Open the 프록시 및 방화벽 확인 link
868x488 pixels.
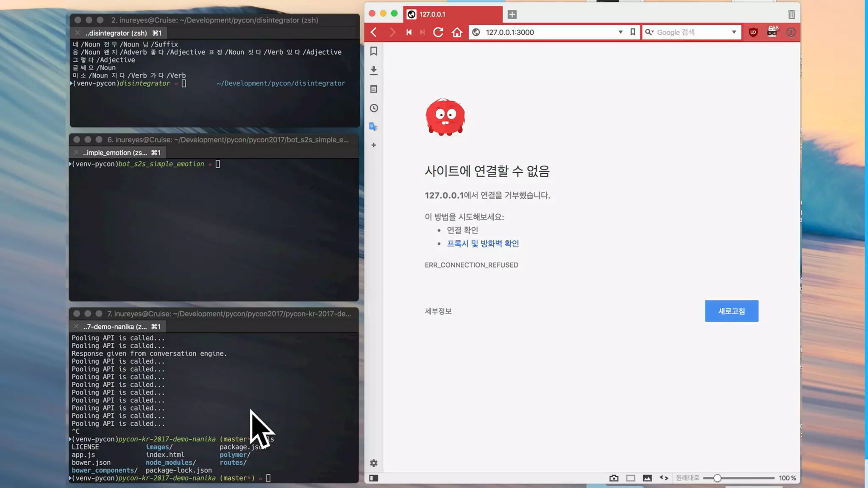click(483, 244)
